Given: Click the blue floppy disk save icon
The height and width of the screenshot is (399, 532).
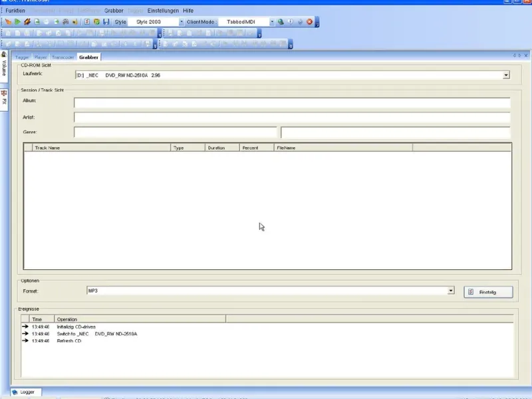Looking at the screenshot, I should point(106,22).
